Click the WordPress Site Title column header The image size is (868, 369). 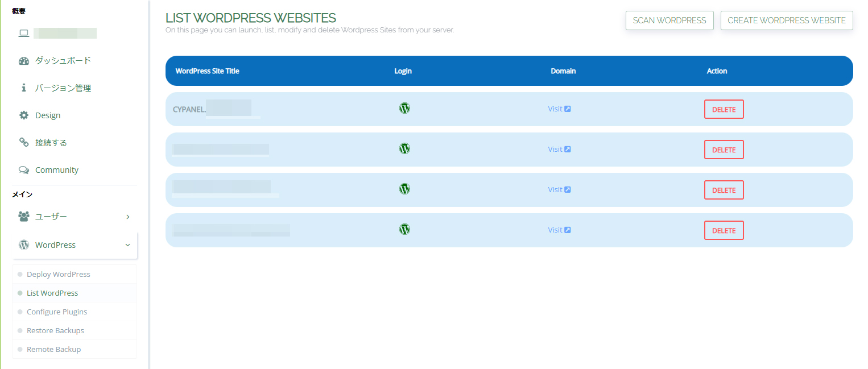pyautogui.click(x=207, y=71)
